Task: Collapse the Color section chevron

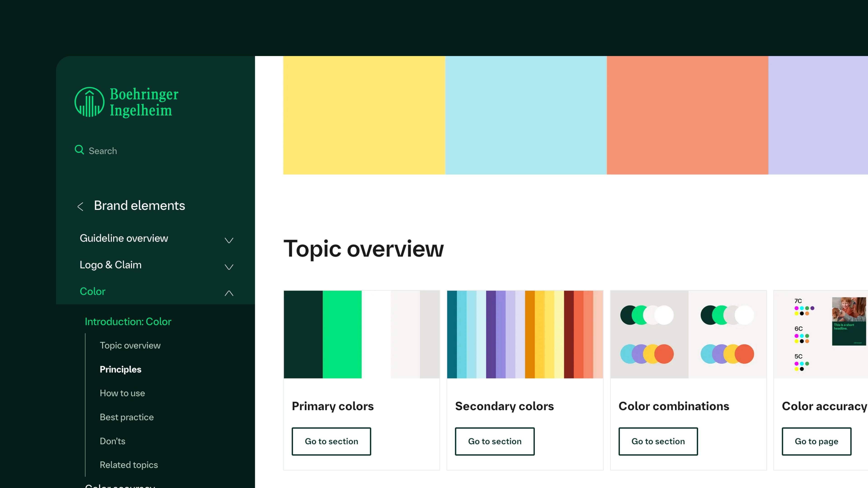Action: point(229,293)
